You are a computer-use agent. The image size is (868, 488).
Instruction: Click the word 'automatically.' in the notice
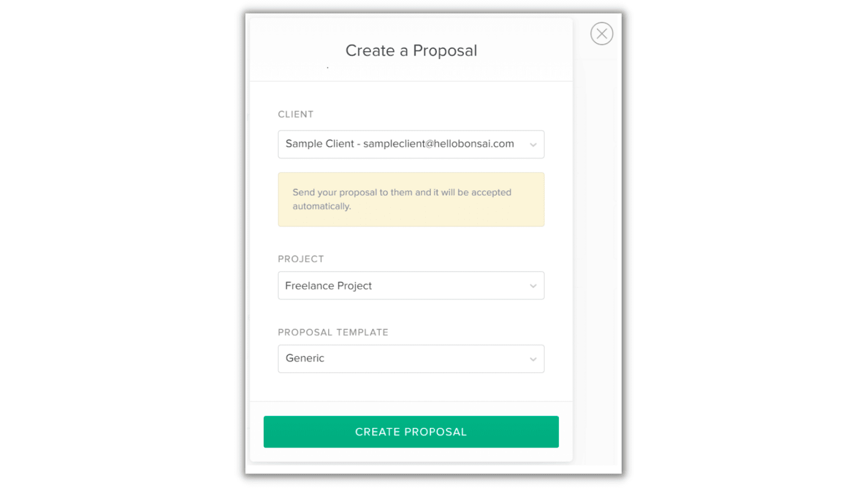pos(322,207)
